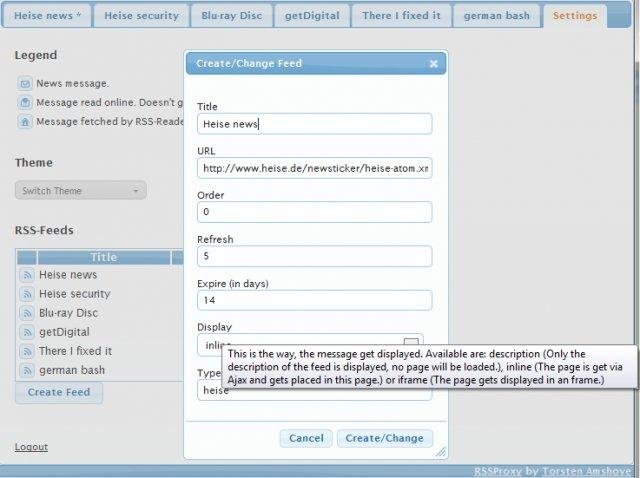
Task: Open the getDigital tab
Action: [x=312, y=16]
